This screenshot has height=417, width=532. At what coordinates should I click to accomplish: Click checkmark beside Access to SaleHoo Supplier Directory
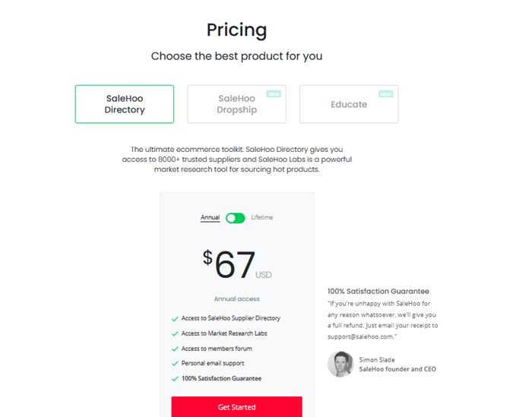point(176,319)
